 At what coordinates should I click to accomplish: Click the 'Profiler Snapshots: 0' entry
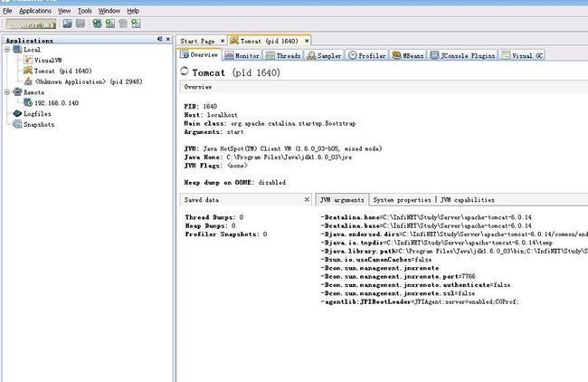click(x=226, y=234)
